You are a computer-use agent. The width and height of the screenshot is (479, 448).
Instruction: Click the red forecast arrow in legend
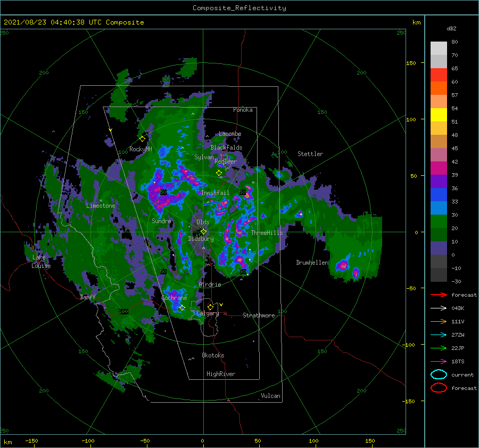click(x=439, y=295)
